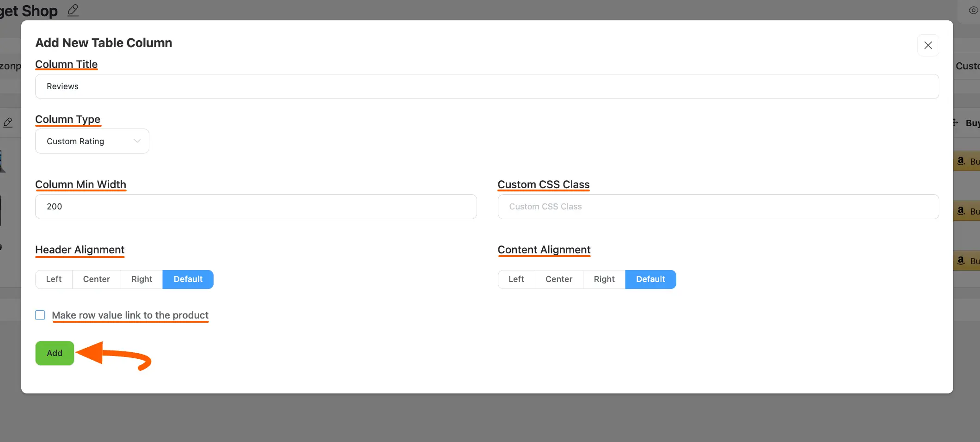Click the green Add button
The height and width of the screenshot is (442, 980).
click(x=54, y=353)
